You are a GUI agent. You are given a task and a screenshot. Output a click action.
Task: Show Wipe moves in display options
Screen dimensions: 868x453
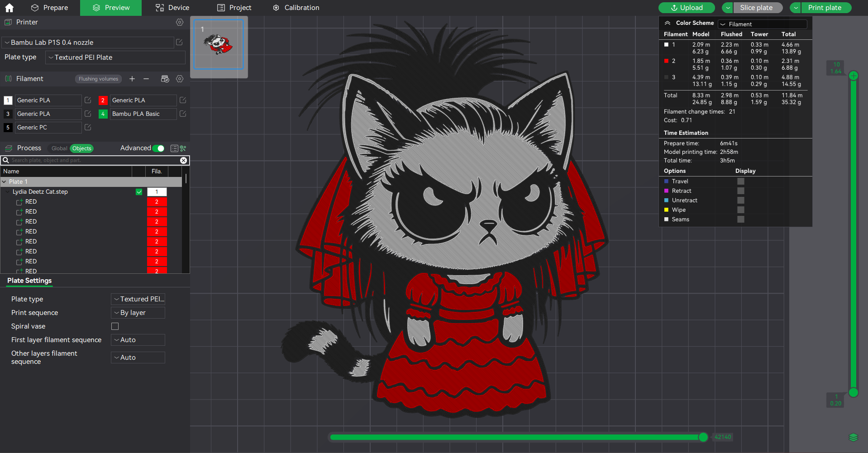click(x=741, y=210)
